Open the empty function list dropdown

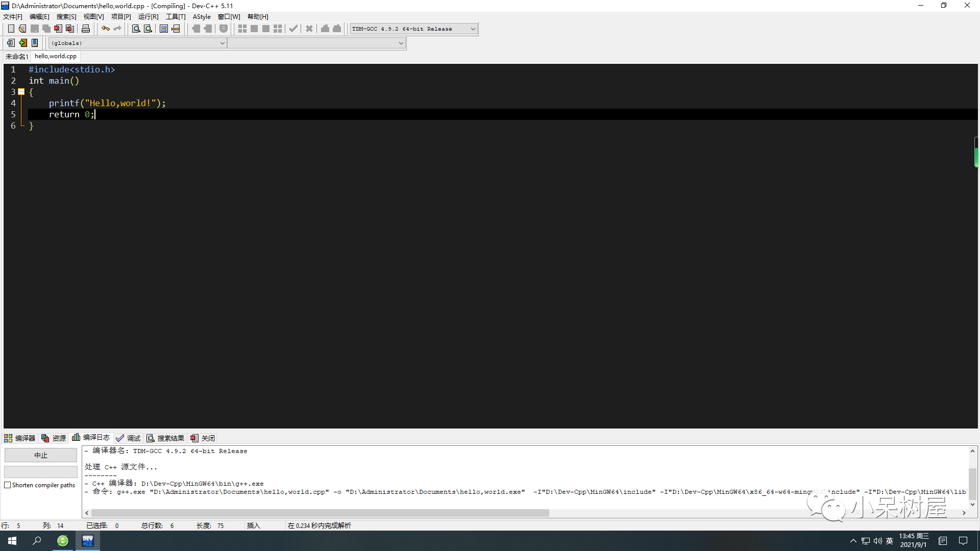pos(401,43)
